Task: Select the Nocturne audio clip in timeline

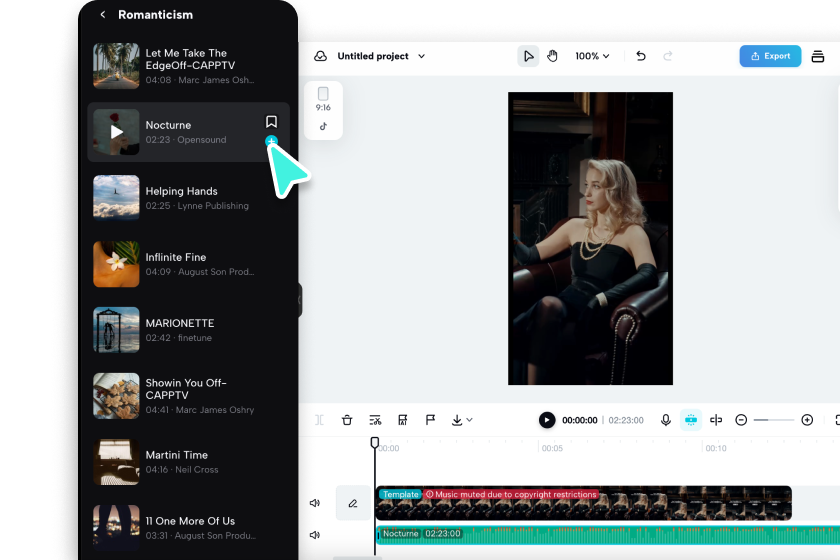Action: tap(608, 535)
